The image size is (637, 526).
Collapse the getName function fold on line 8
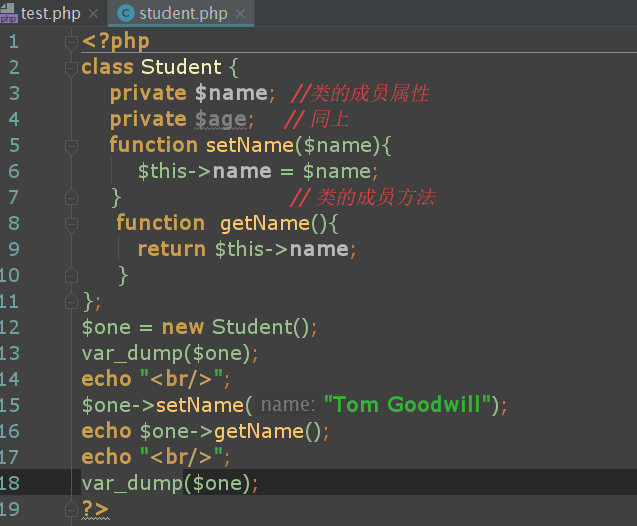tap(71, 224)
